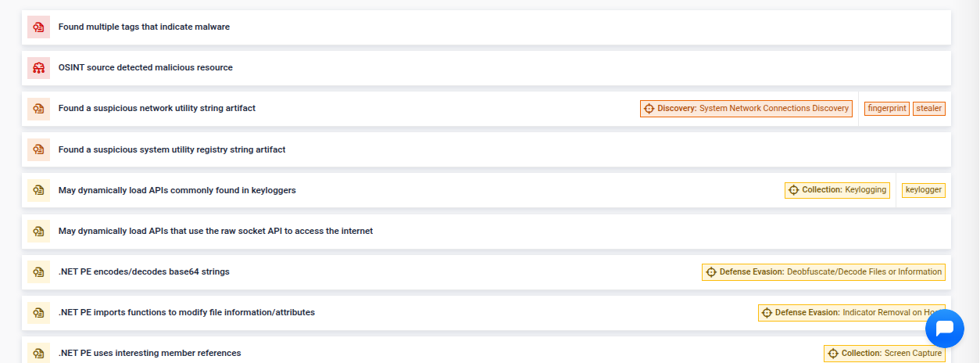Select the 'fingerprint' tag
This screenshot has width=980, height=363.
coord(886,109)
